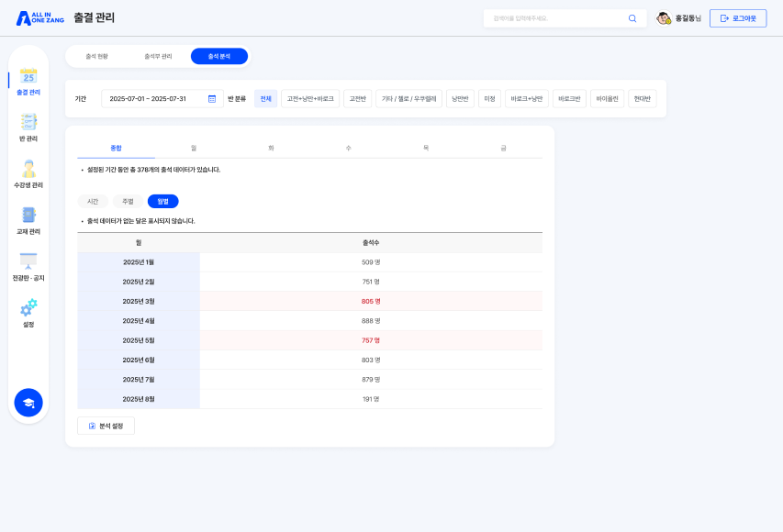783x532 pixels.
Task: Click the search magnifier icon
Action: (632, 18)
